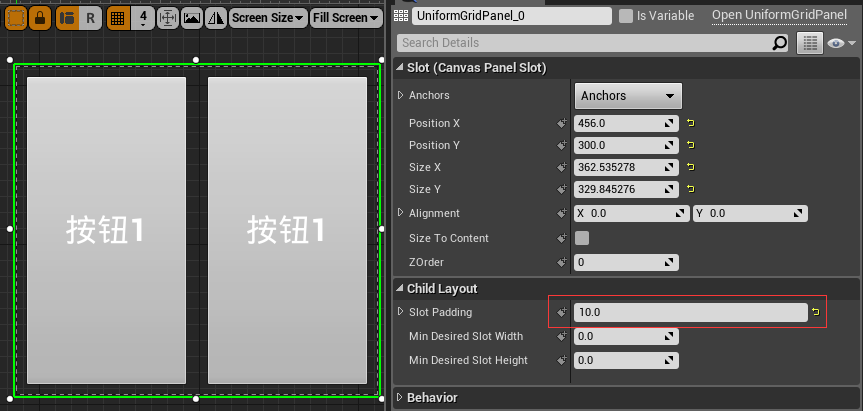Screen dimensions: 863x411
Task: Expand the Slot Padding property row
Action: click(x=400, y=312)
